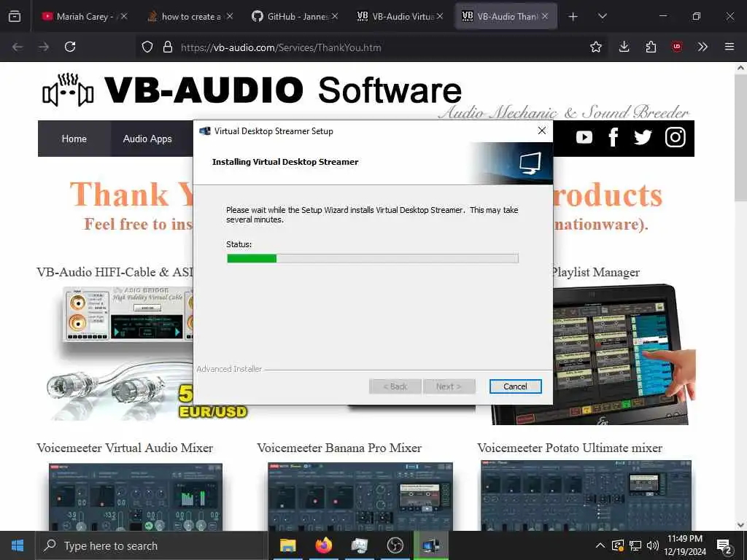Show hidden system tray icons
This screenshot has width=747, height=560.
coord(600,545)
